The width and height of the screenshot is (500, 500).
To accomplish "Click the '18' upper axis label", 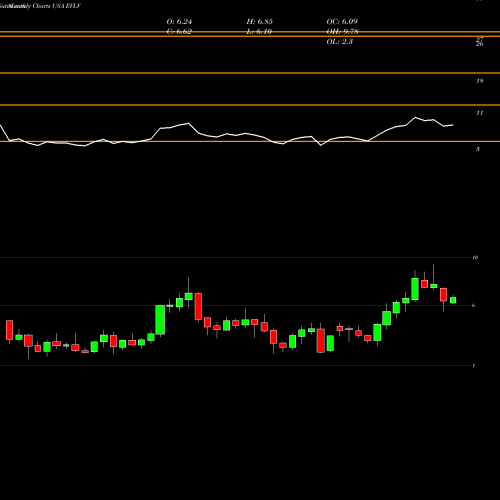I will pyautogui.click(x=480, y=81).
